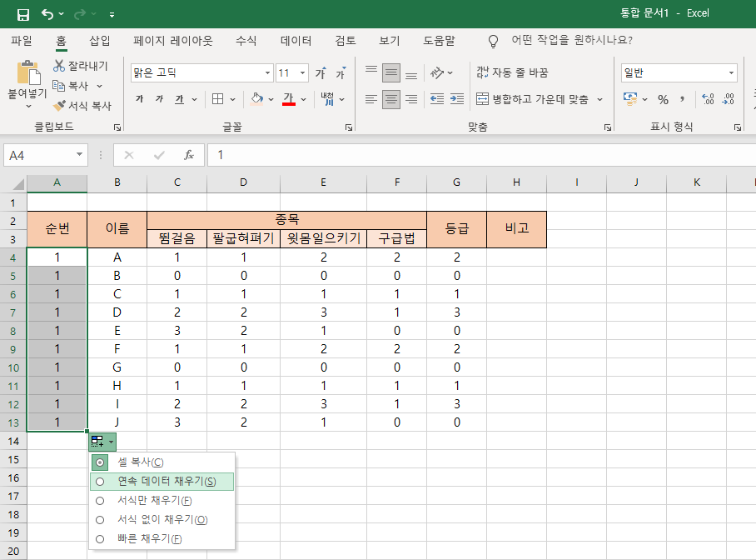Viewport: 756px width, 560px height.
Task: Increase indent icon
Action: pos(456,99)
